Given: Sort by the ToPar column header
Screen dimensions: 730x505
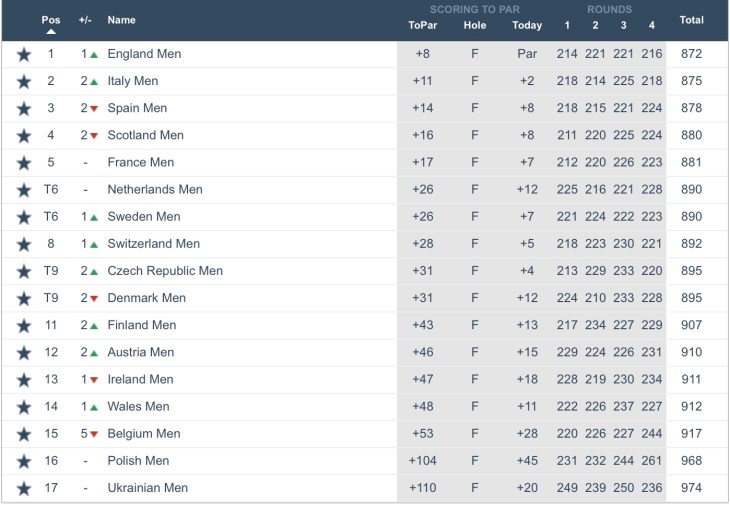Looking at the screenshot, I should point(422,26).
